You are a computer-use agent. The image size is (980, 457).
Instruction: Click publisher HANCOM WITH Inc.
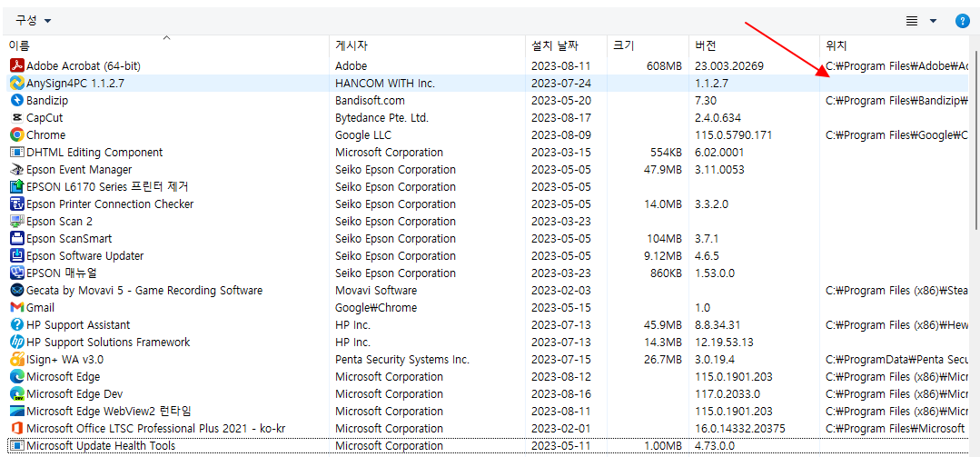385,84
